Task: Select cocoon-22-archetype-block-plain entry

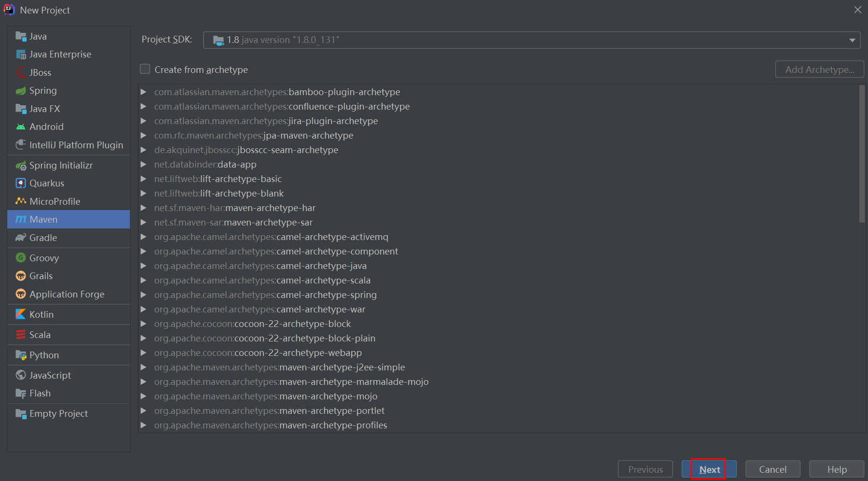Action: coord(265,338)
